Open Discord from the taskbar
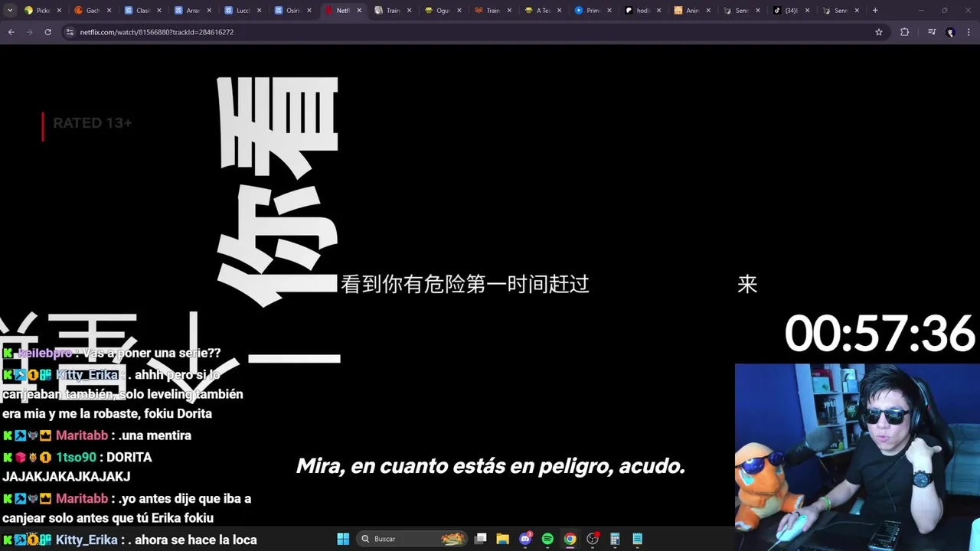The image size is (980, 551). tap(525, 539)
